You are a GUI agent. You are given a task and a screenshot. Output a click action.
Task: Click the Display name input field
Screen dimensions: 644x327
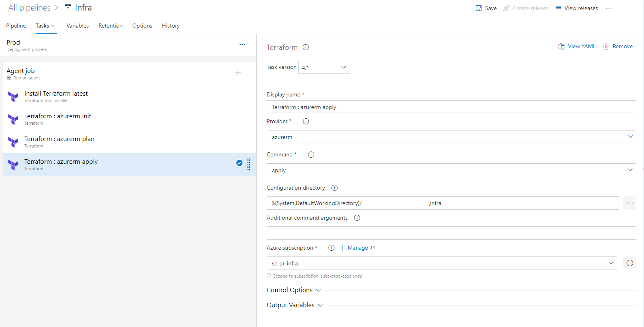(x=451, y=107)
